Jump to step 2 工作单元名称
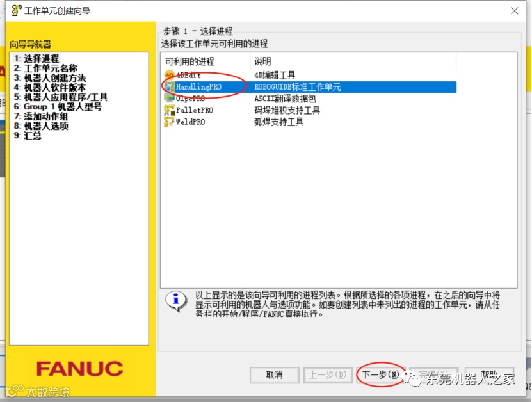Image resolution: width=532 pixels, height=402 pixels. pos(45,68)
